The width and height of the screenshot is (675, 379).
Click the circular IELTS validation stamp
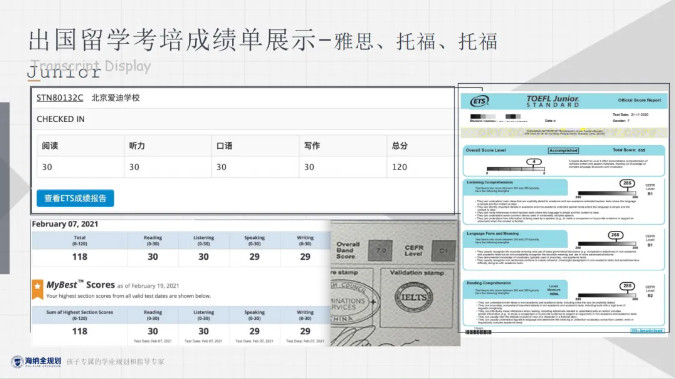414,297
